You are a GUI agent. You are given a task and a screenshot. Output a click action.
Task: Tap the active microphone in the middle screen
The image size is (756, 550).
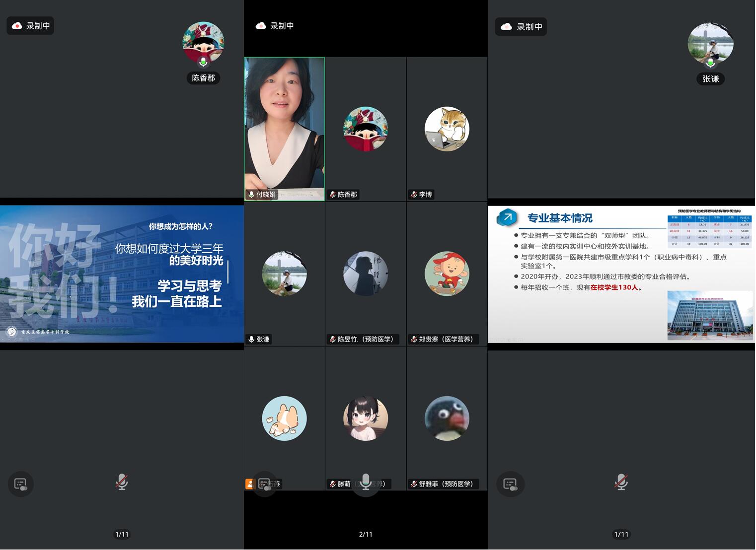(x=366, y=482)
